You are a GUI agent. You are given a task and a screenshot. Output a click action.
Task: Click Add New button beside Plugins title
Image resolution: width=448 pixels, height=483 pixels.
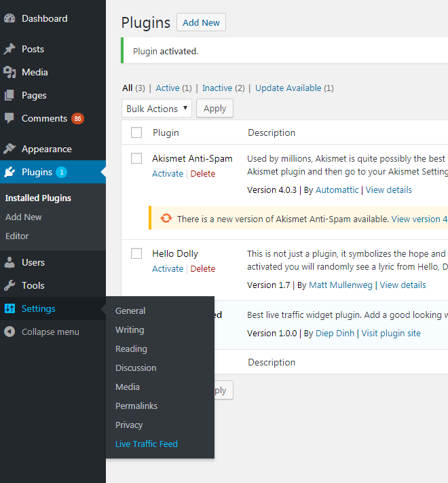(201, 22)
